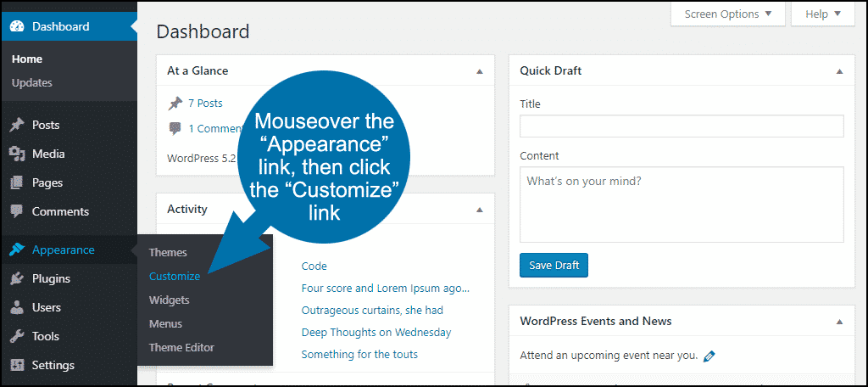The image size is (868, 387).
Task: Click the Comments bubble icon in sidebar
Action: click(17, 211)
